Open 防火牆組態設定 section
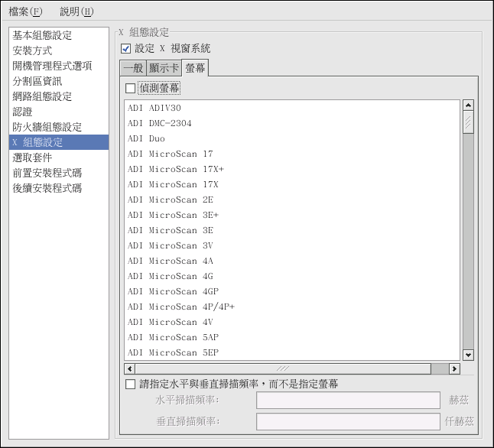The image size is (494, 448). click(x=47, y=127)
